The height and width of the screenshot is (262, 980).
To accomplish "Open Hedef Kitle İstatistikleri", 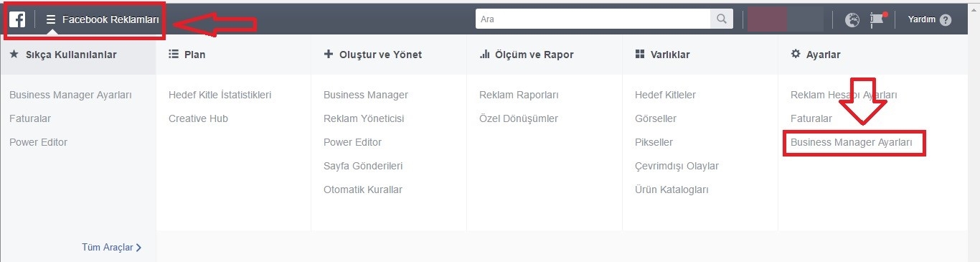I will 220,95.
